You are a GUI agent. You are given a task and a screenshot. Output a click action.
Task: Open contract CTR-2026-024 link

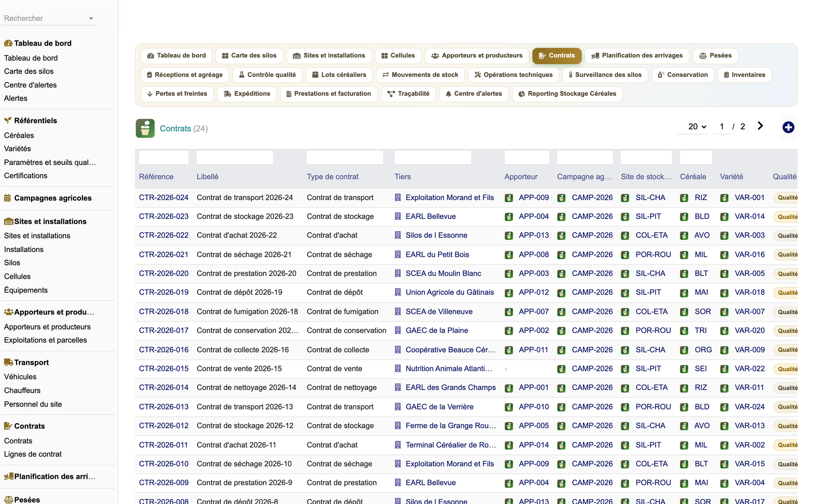click(164, 198)
